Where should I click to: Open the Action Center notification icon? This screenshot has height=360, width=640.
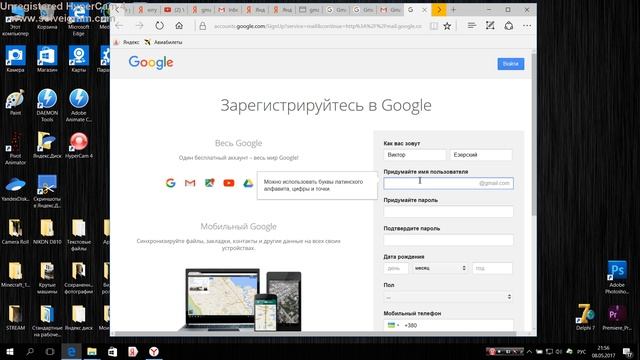click(x=627, y=351)
